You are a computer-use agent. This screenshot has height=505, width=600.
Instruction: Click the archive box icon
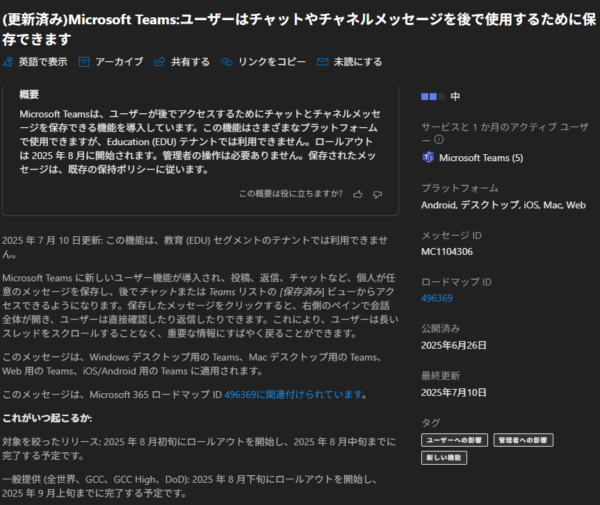(x=84, y=62)
